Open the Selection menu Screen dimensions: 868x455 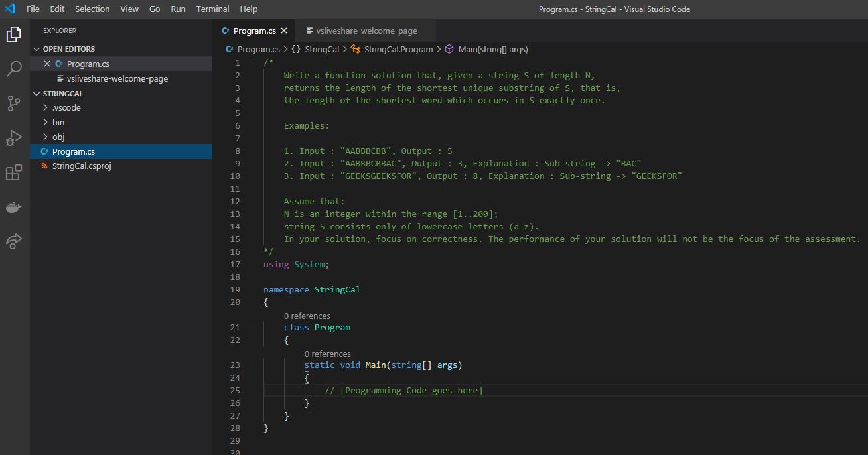click(92, 9)
